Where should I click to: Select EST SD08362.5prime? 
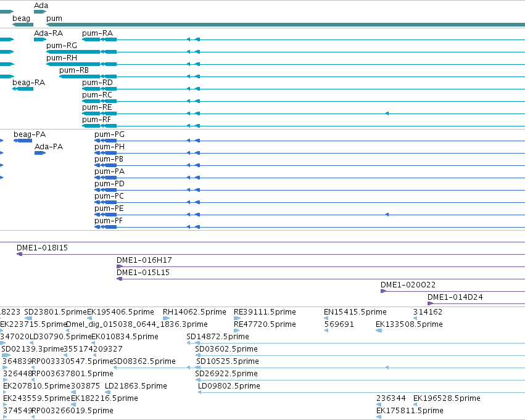tap(144, 362)
